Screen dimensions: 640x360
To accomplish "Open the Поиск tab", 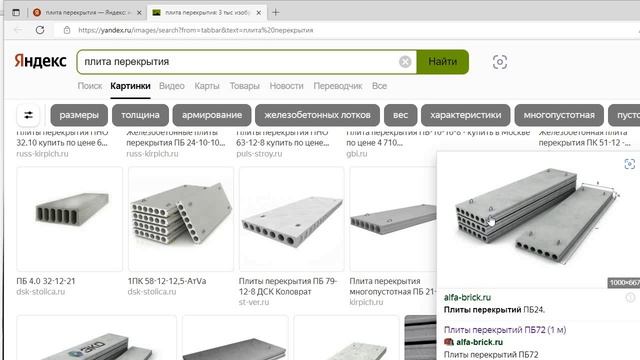I will coord(90,86).
